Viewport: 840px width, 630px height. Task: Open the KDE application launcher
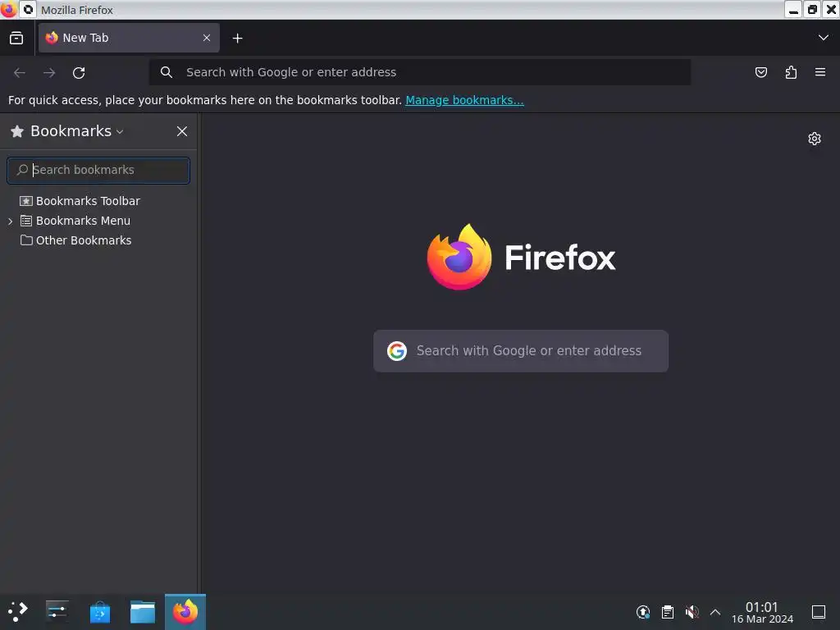pos(18,612)
